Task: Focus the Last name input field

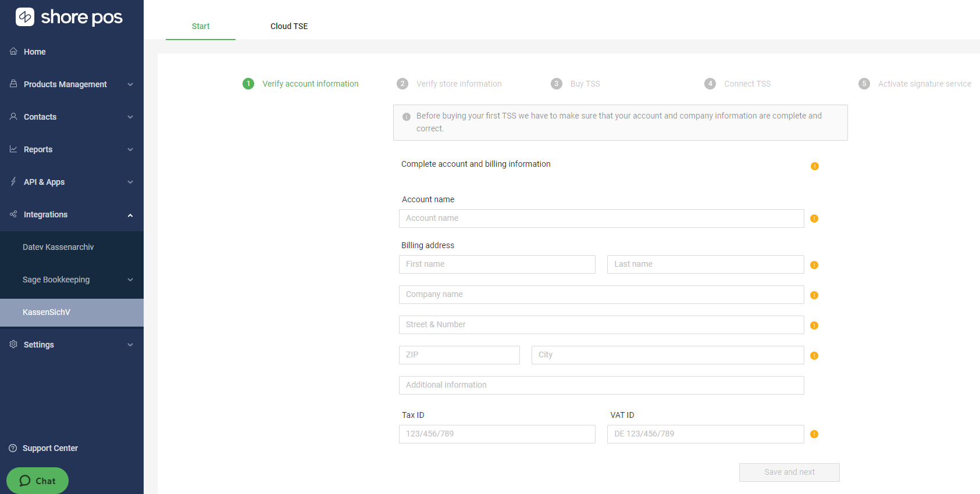Action: (705, 264)
